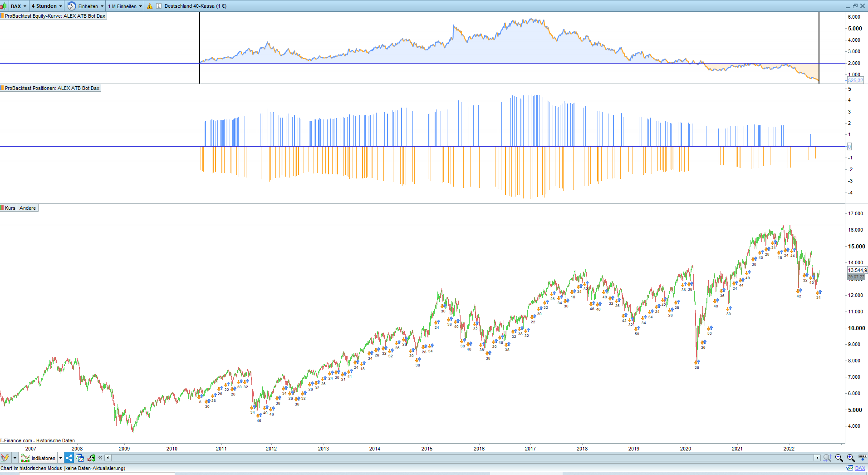
Task: Click the scrollbar left arrow
Action: click(x=108, y=458)
